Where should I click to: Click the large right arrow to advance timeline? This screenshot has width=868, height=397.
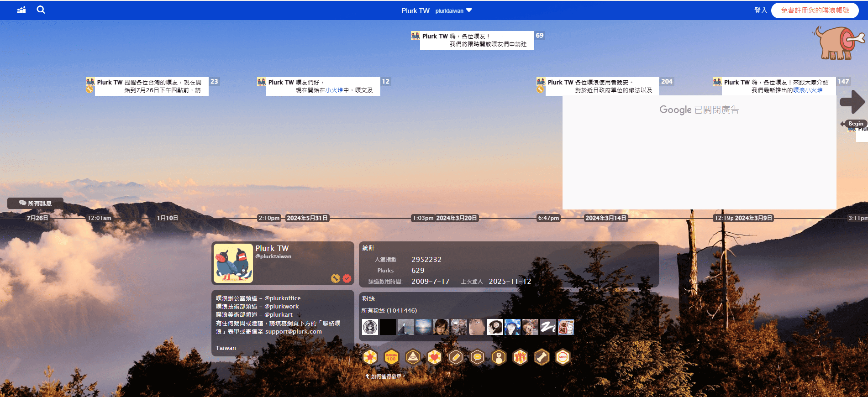click(x=852, y=101)
